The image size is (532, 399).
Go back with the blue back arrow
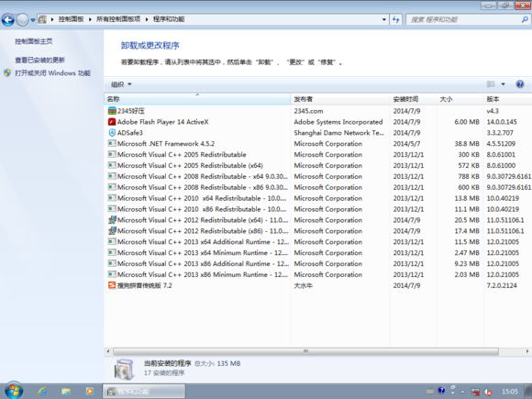click(x=8, y=19)
